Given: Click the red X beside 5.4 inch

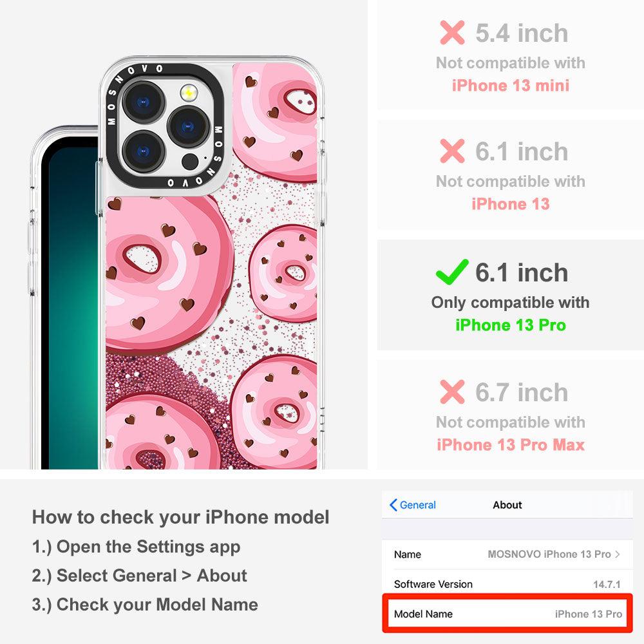Looking at the screenshot, I should point(452,32).
